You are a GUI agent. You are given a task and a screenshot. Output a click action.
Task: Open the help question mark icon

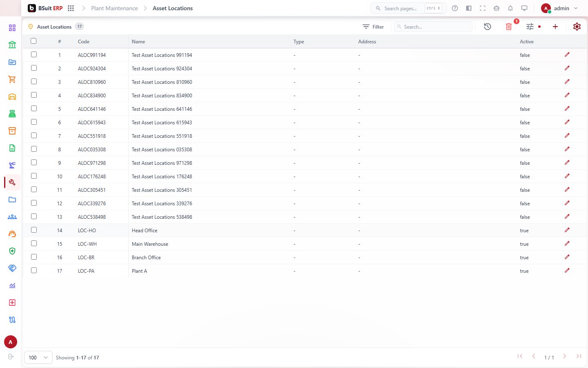[x=455, y=8]
